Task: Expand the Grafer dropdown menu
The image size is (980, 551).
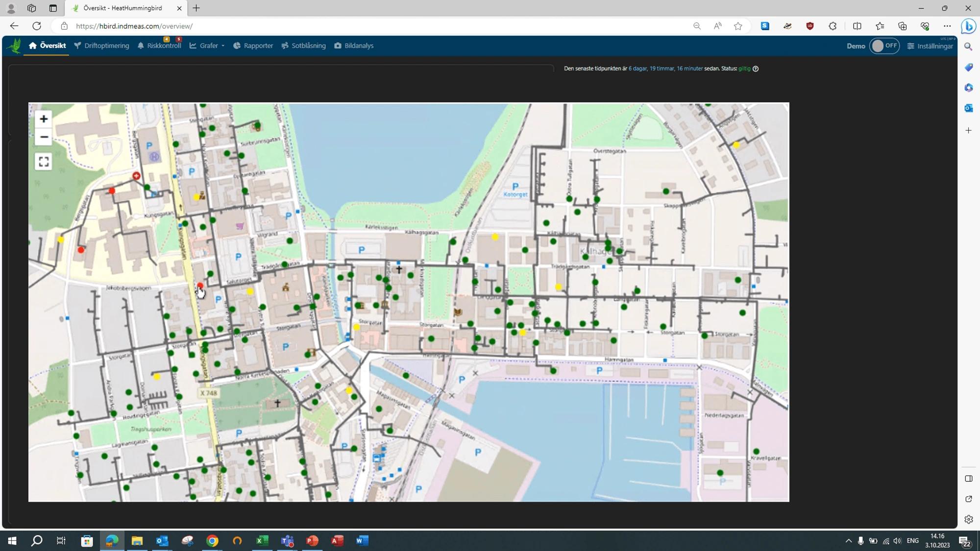Action: coord(207,46)
